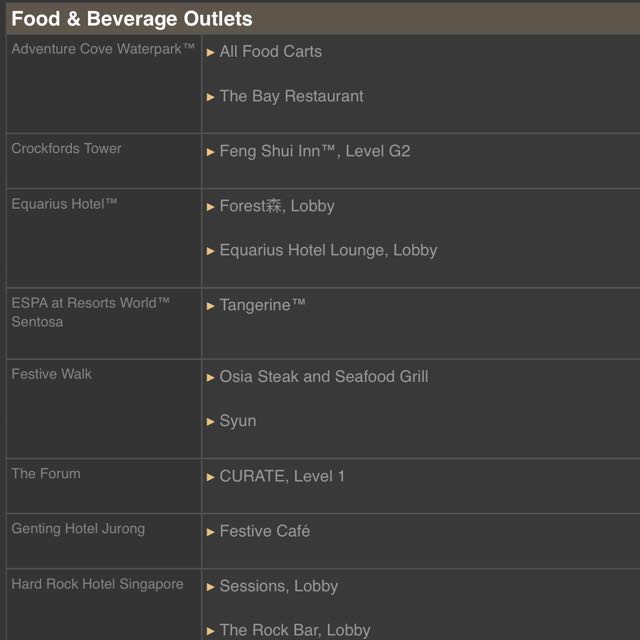Select the Festive Café link
This screenshot has width=640, height=640.
pyautogui.click(x=264, y=531)
